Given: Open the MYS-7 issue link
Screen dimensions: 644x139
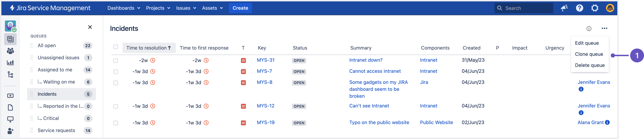Looking at the screenshot, I should (x=264, y=71).
